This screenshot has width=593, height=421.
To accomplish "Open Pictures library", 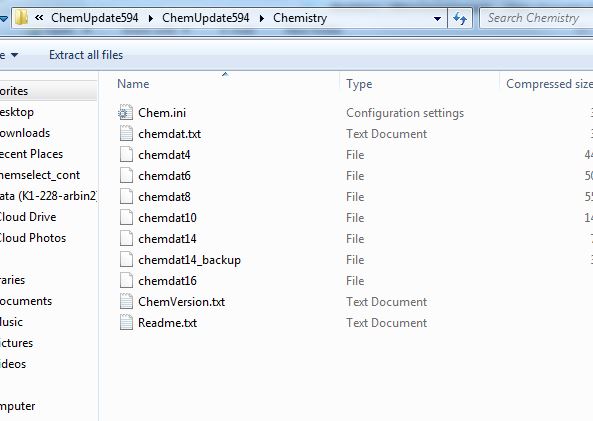I will (16, 343).
